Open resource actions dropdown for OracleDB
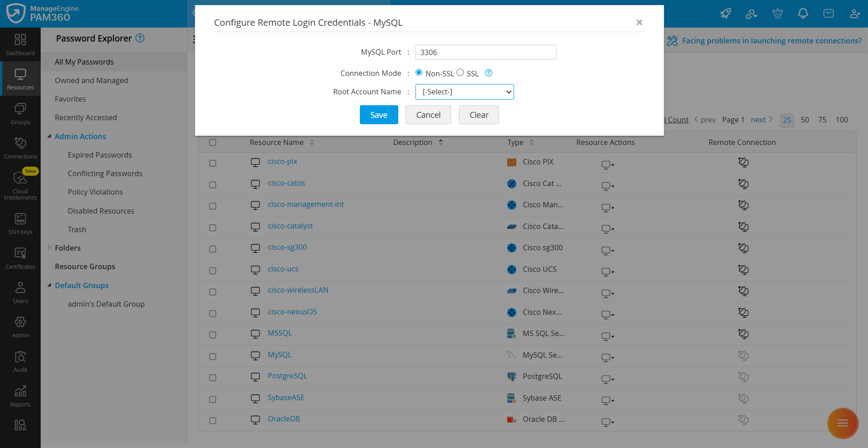 click(608, 422)
